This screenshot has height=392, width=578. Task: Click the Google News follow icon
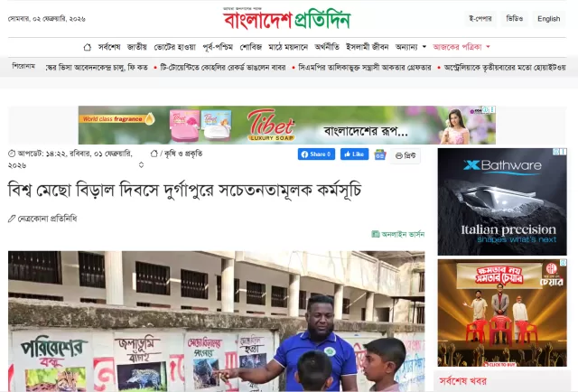tap(380, 154)
